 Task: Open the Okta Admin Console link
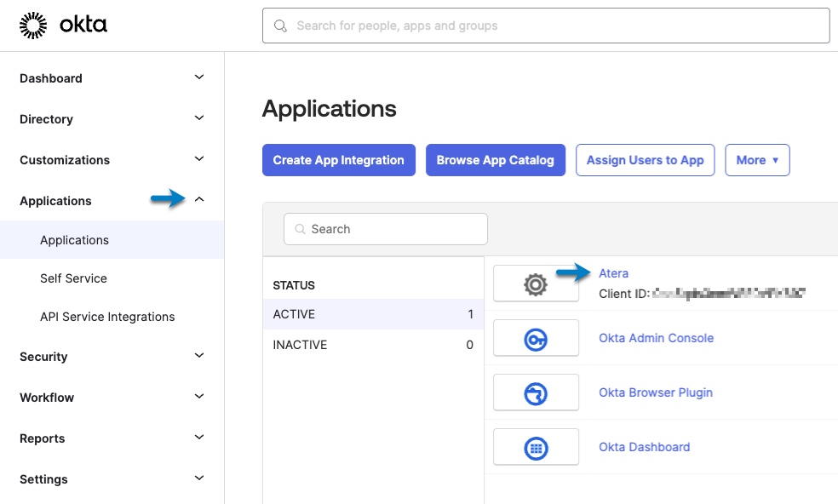(x=657, y=338)
